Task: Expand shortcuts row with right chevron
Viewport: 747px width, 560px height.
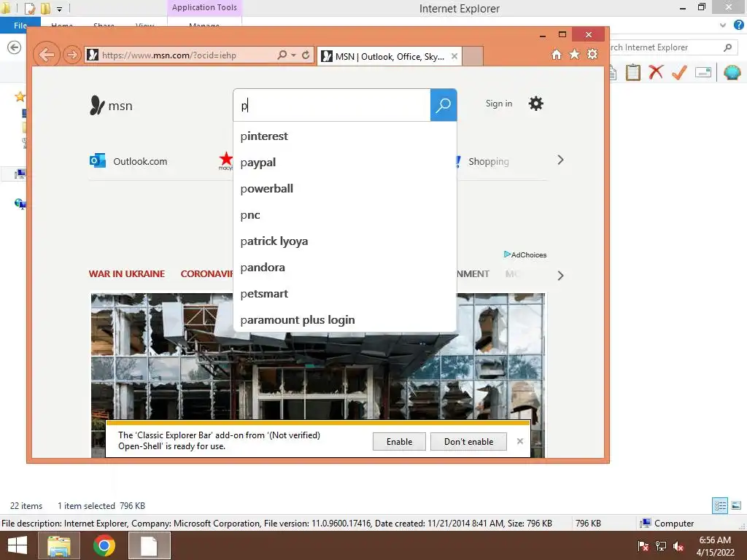Action: coord(560,160)
